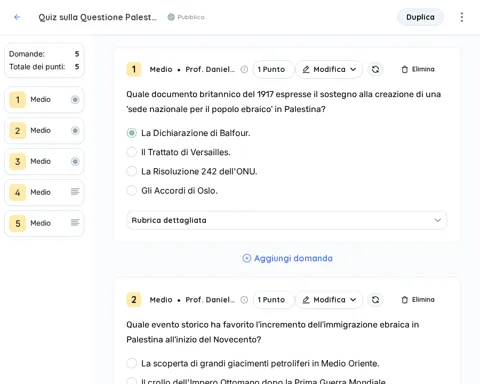Click the Pubblico visibility label

coord(191,17)
